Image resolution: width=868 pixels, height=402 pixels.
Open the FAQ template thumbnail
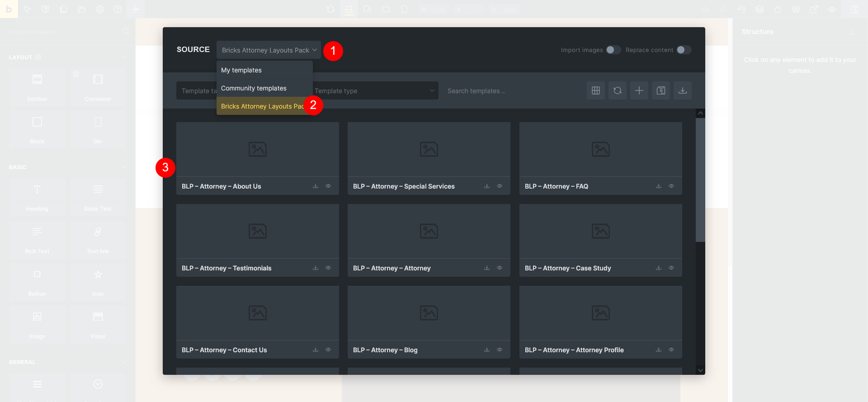click(601, 149)
